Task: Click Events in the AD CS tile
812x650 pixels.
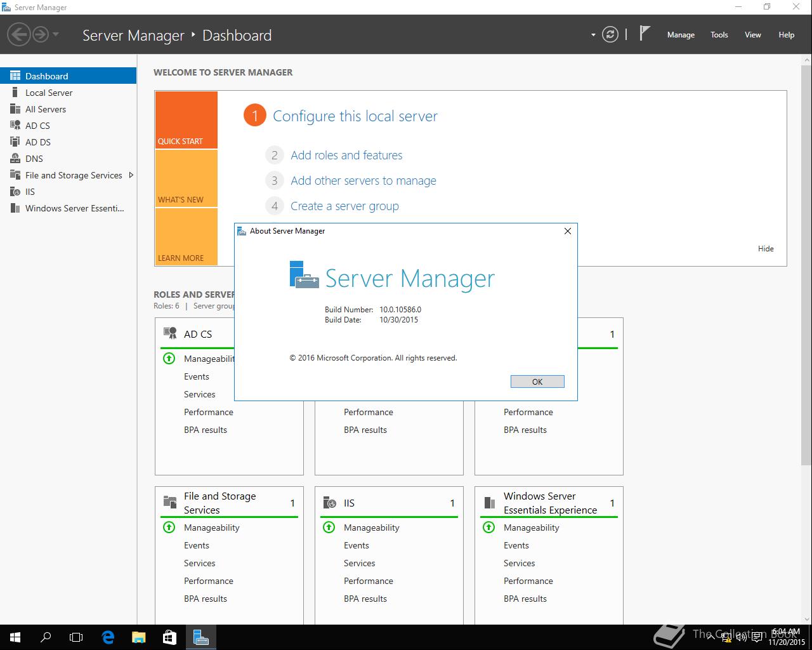Action: point(197,376)
